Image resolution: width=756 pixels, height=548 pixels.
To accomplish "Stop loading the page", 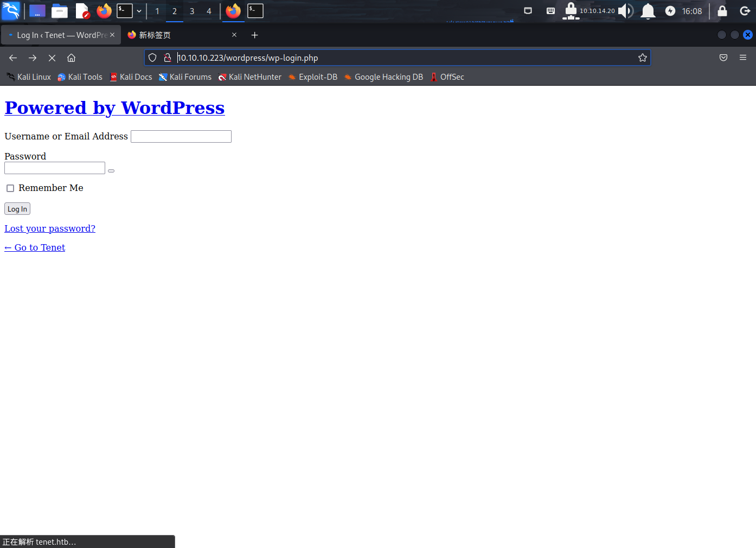I will [52, 58].
